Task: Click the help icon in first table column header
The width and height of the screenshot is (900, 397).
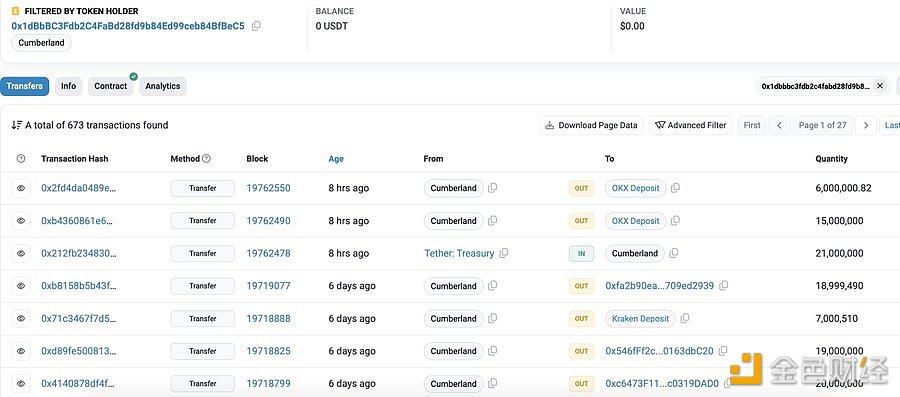Action: [21, 159]
